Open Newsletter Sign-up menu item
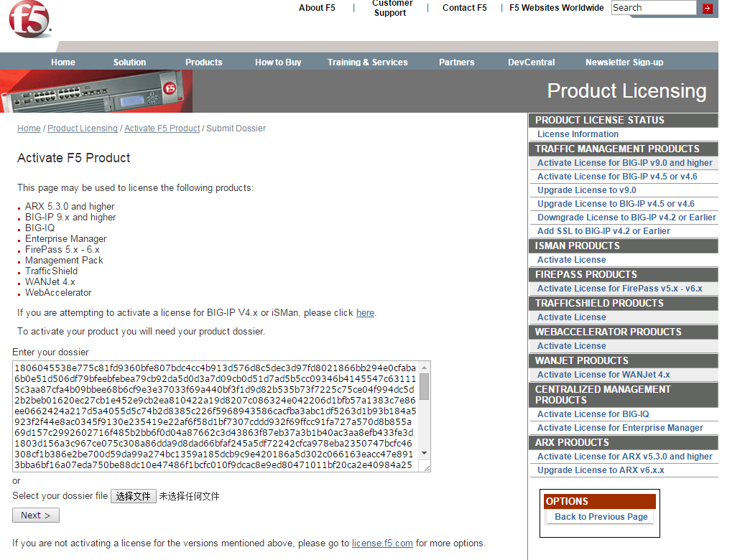 coord(624,62)
